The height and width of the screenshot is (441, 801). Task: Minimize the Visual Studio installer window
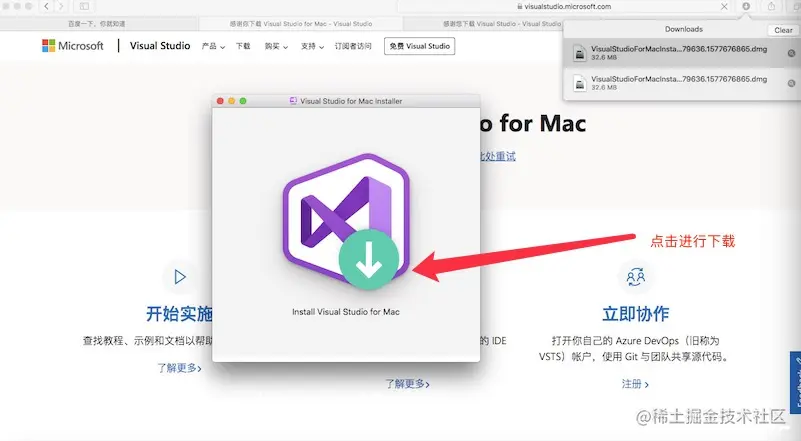coord(231,101)
